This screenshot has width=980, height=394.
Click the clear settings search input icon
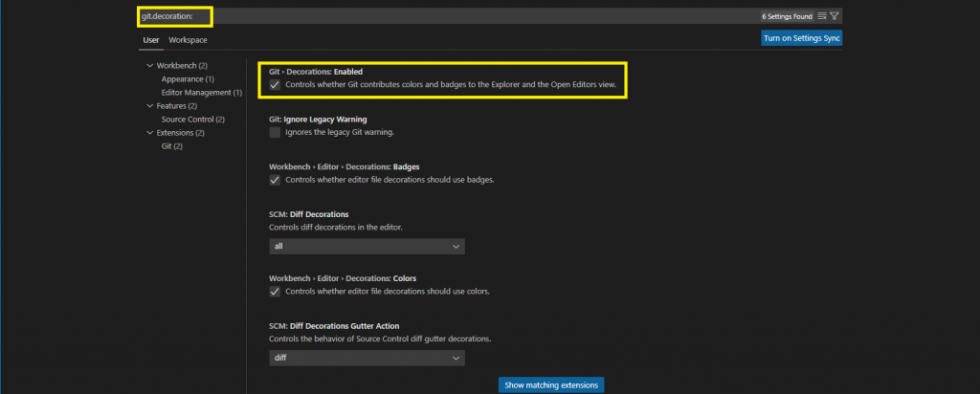pos(822,16)
